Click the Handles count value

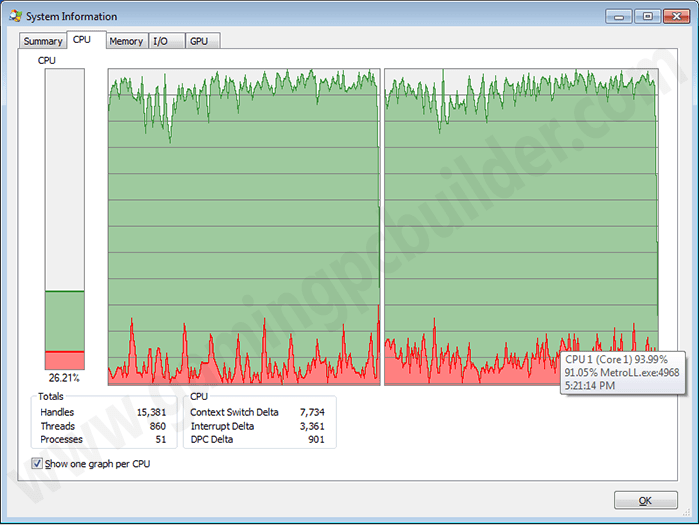[151, 412]
